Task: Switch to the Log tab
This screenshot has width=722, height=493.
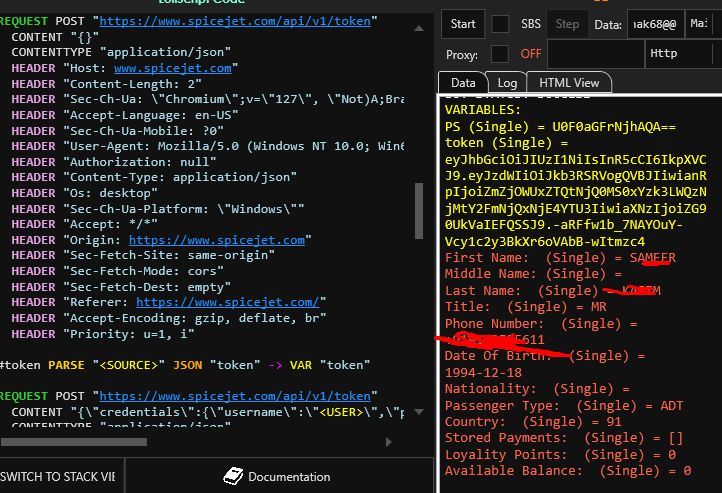Action: point(507,83)
